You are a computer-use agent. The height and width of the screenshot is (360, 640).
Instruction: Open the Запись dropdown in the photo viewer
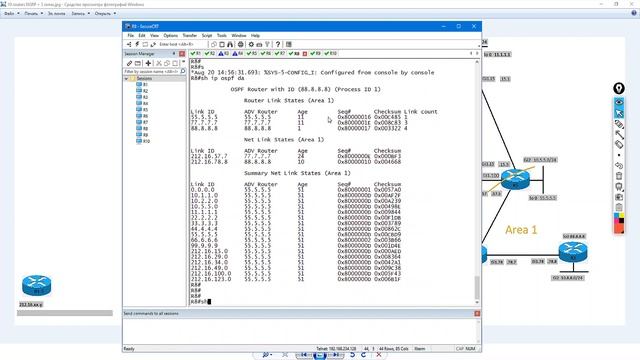click(x=80, y=13)
